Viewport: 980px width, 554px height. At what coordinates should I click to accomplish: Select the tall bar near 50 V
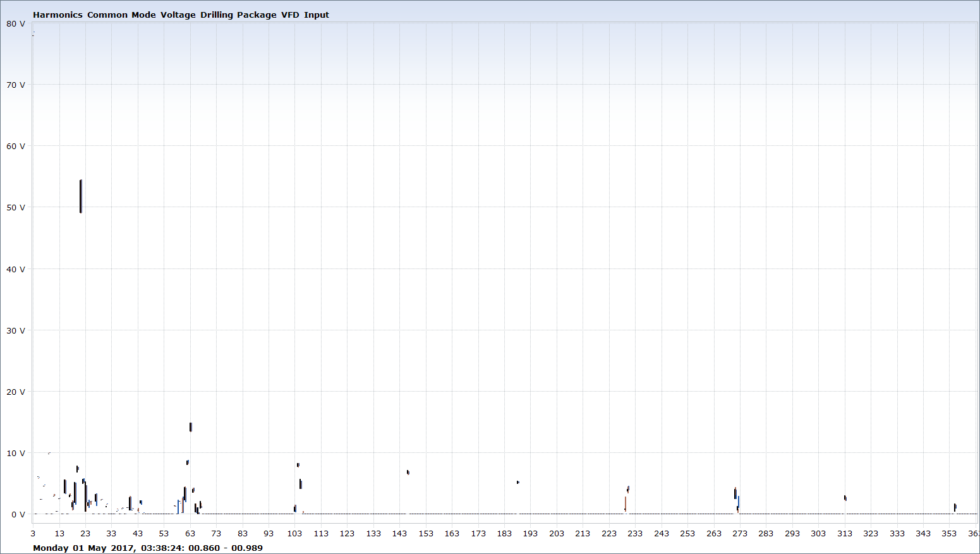81,196
